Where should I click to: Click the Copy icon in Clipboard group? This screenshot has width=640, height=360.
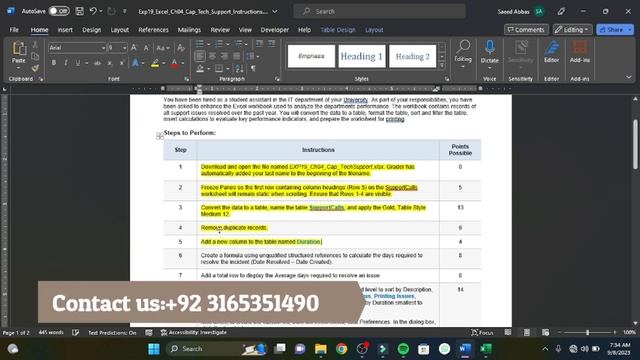[x=35, y=56]
